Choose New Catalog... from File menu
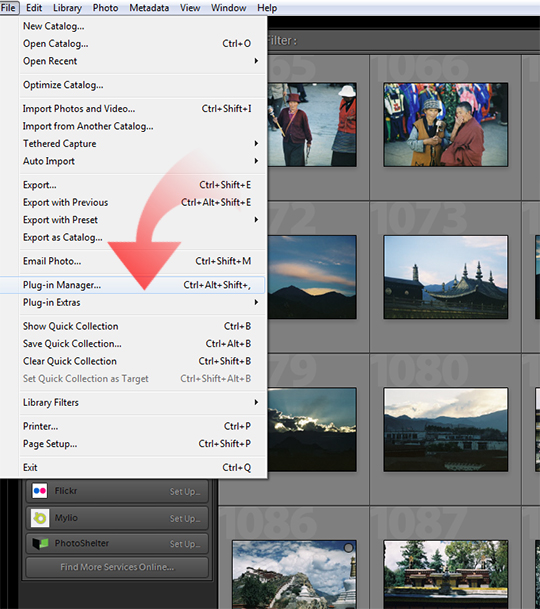This screenshot has height=609, width=540. coord(133,26)
